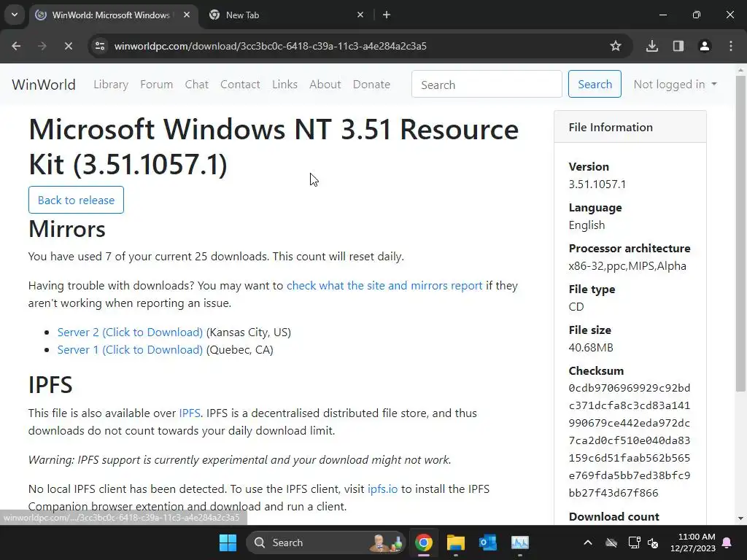Open check what the site and mirrors report link
747x560 pixels.
tap(384, 286)
